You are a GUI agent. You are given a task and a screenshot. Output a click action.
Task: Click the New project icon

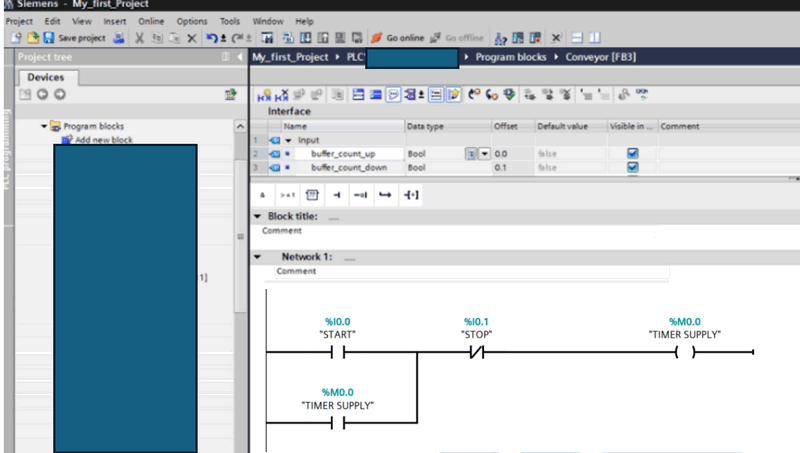(16, 38)
